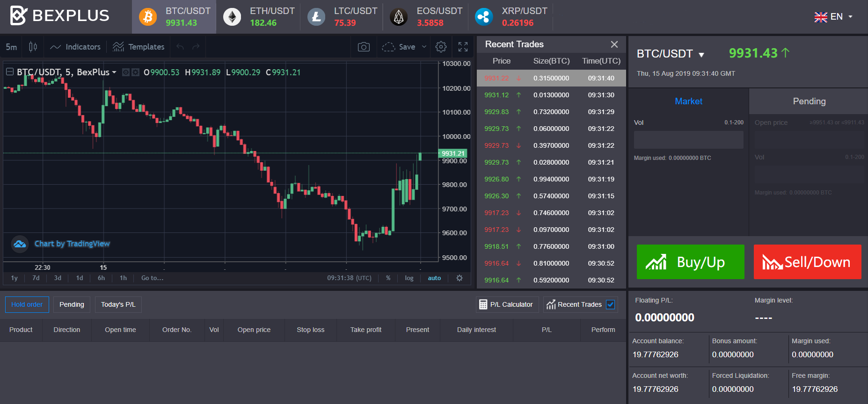
Task: Open chart Templates
Action: click(139, 47)
